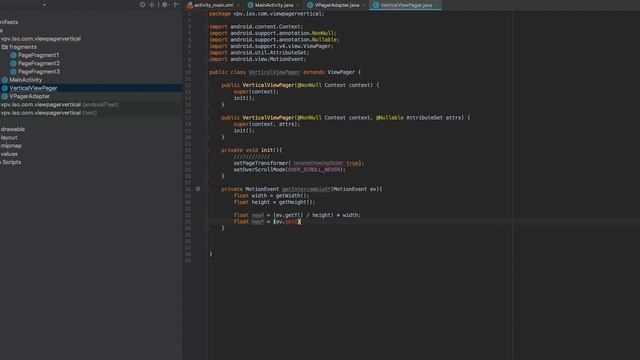Select the values resource folder
This screenshot has height=360, width=640.
point(9,154)
